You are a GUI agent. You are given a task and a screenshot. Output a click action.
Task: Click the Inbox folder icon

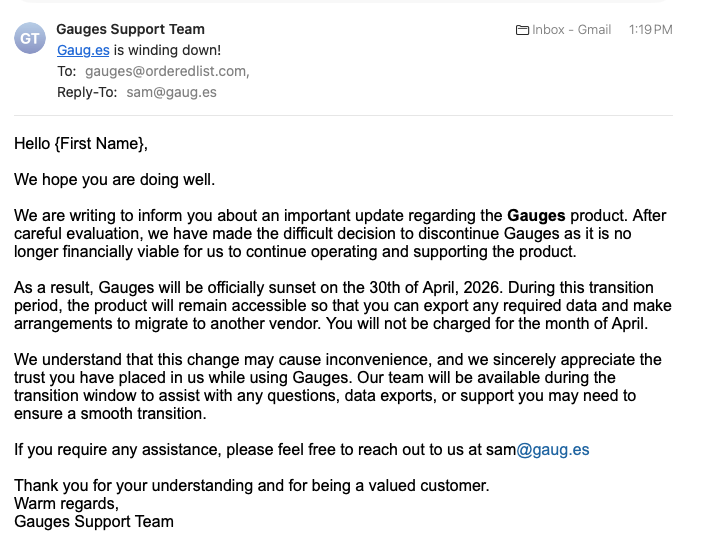point(522,30)
